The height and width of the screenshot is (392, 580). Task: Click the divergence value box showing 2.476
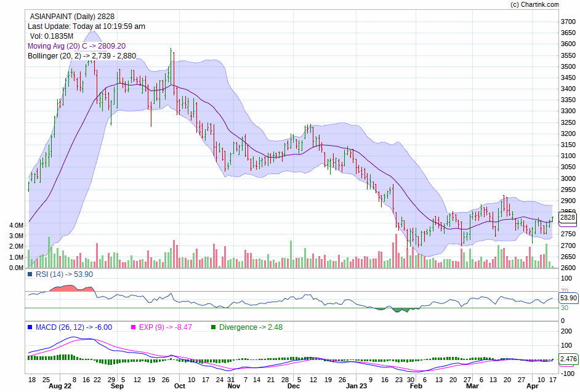tap(568, 359)
